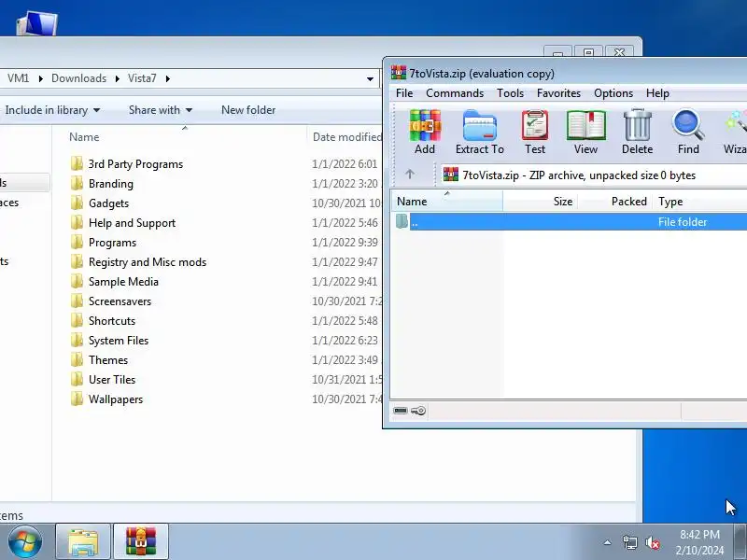Expand the arrow after VM1 in breadcrumb
Screen dimensions: 747x560
tap(40, 78)
